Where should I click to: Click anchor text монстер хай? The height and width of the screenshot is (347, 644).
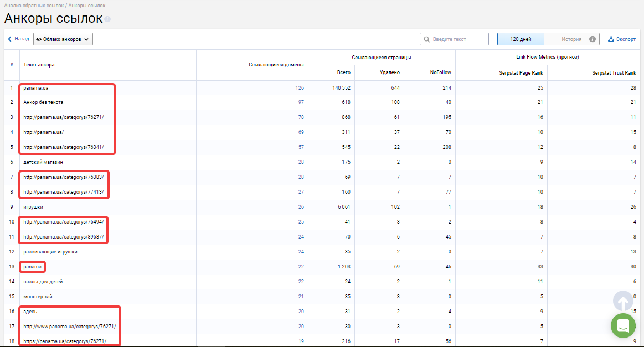coord(38,297)
